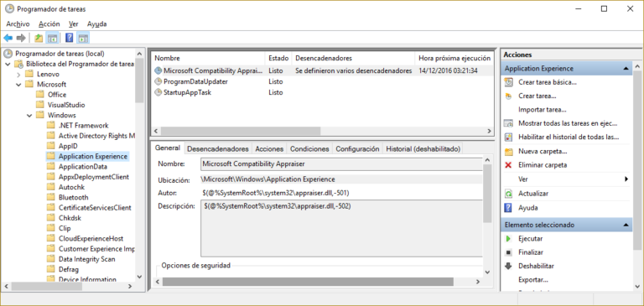This screenshot has height=306, width=644.
Task: Click the Office folder icon
Action: [x=40, y=95]
